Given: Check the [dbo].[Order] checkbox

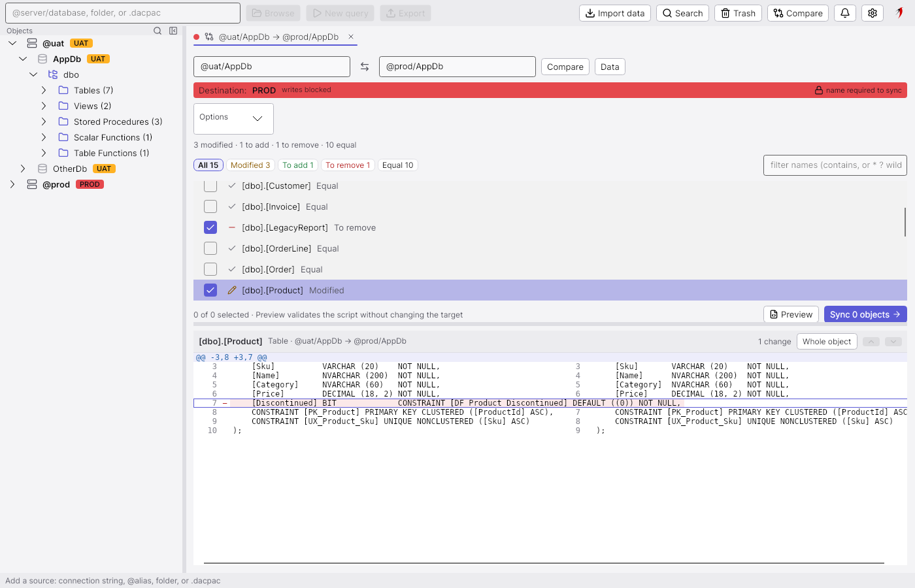Looking at the screenshot, I should click(x=210, y=269).
